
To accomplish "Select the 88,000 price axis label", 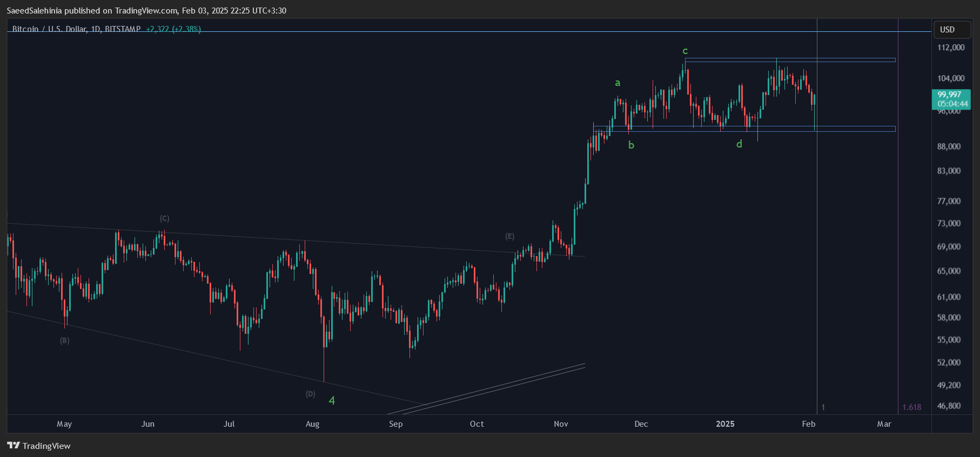I will coord(949,146).
